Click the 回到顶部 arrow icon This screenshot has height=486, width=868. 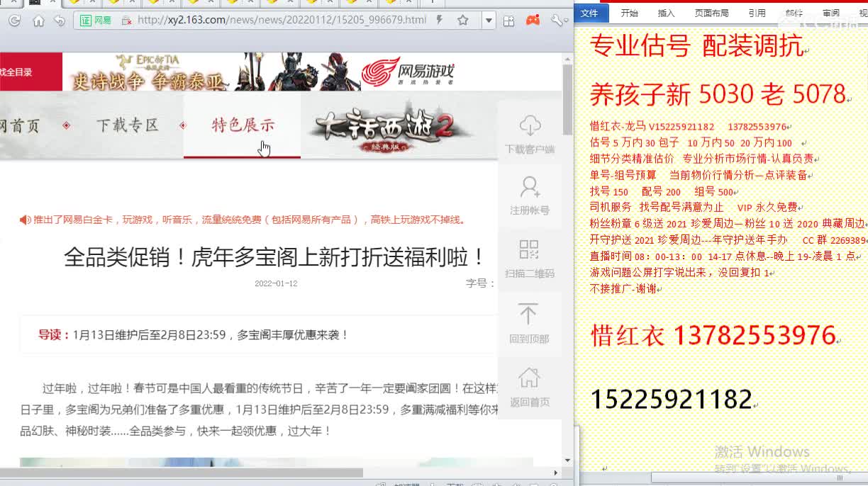pyautogui.click(x=528, y=313)
